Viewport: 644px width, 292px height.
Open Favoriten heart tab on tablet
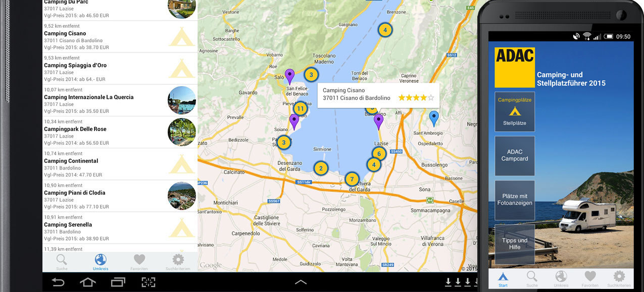click(x=139, y=262)
